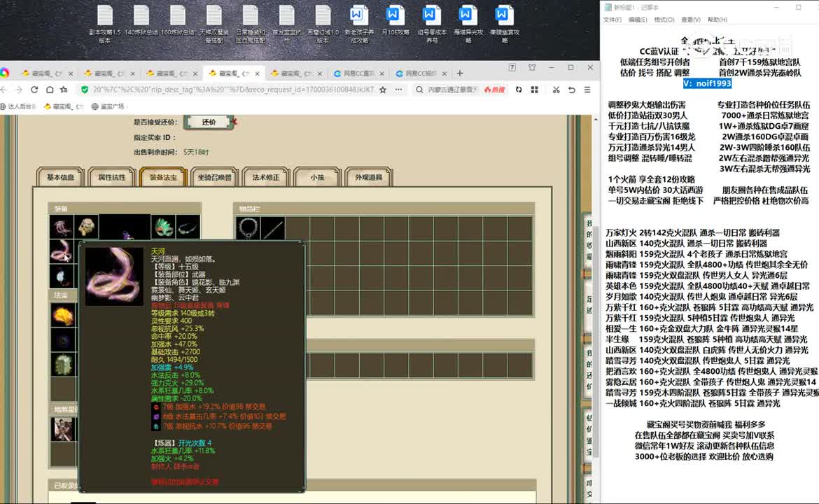Screen dimensions: 819x504
Task: Click the browser back arrow
Action: (x=3, y=90)
